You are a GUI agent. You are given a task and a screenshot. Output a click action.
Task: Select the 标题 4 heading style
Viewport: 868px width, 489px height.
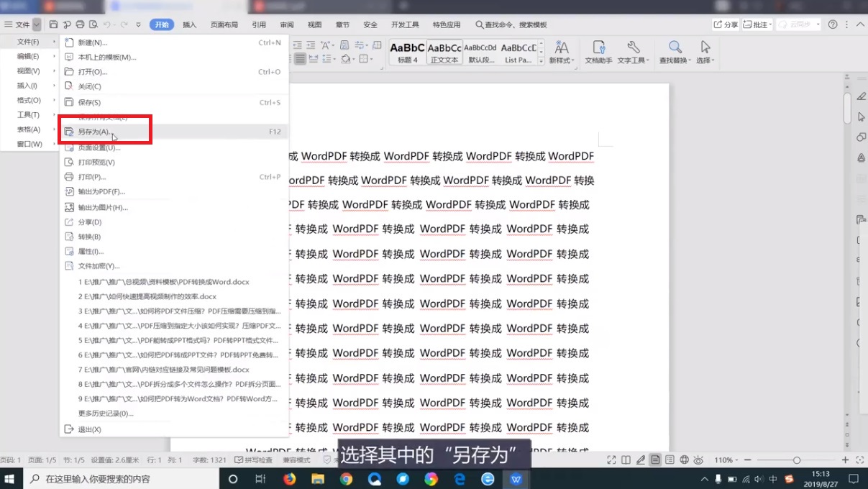click(x=408, y=52)
